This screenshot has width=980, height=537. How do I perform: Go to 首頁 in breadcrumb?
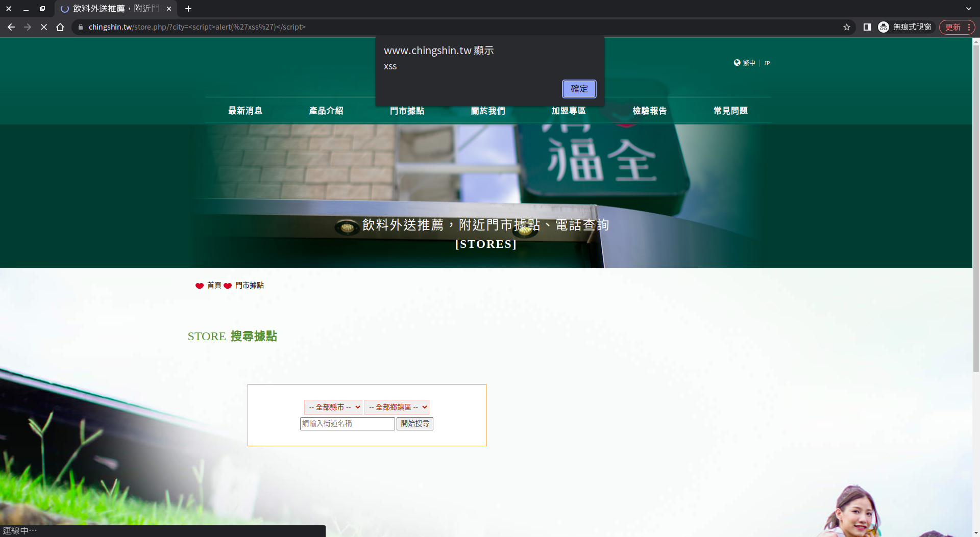coord(214,285)
